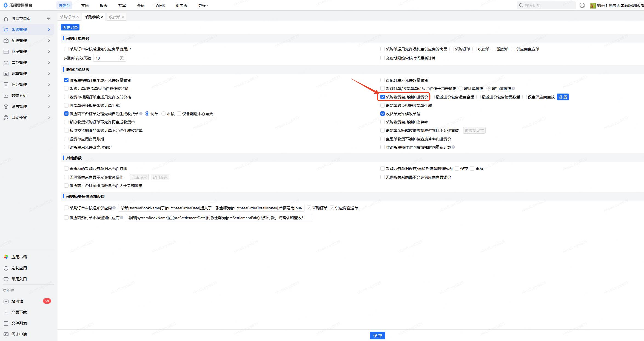Collapse sidebar with the arrow icon
The height and width of the screenshot is (341, 644).
[49, 18]
